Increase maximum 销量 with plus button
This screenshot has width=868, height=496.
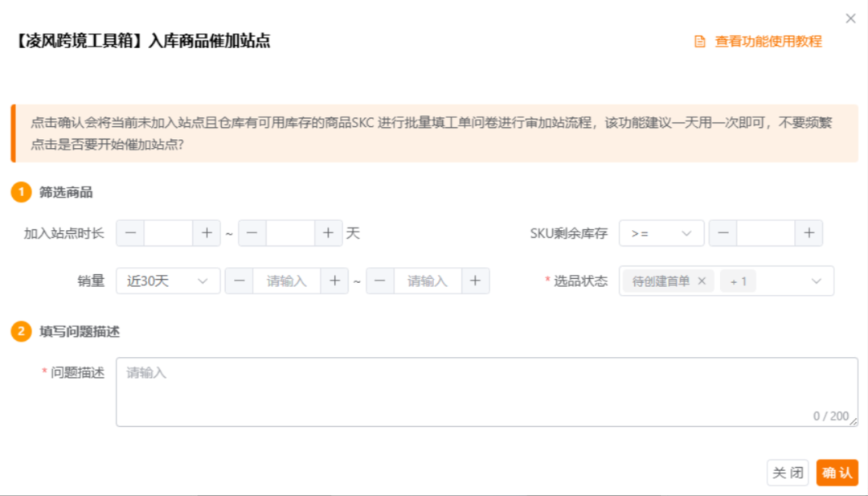pos(475,281)
